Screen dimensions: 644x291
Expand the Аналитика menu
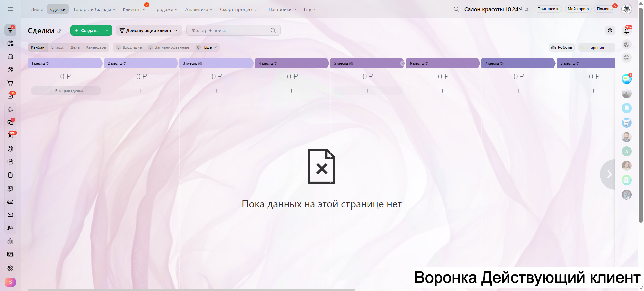(199, 9)
